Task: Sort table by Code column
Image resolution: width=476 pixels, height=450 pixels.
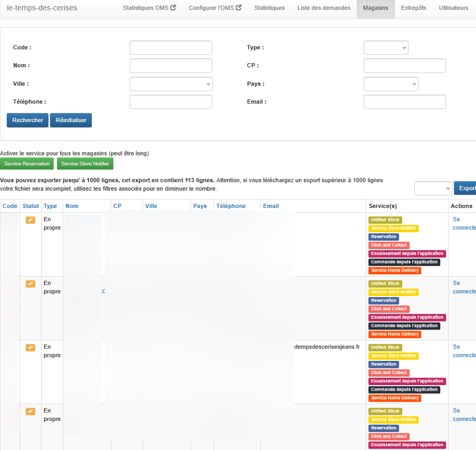Action: click(x=10, y=206)
